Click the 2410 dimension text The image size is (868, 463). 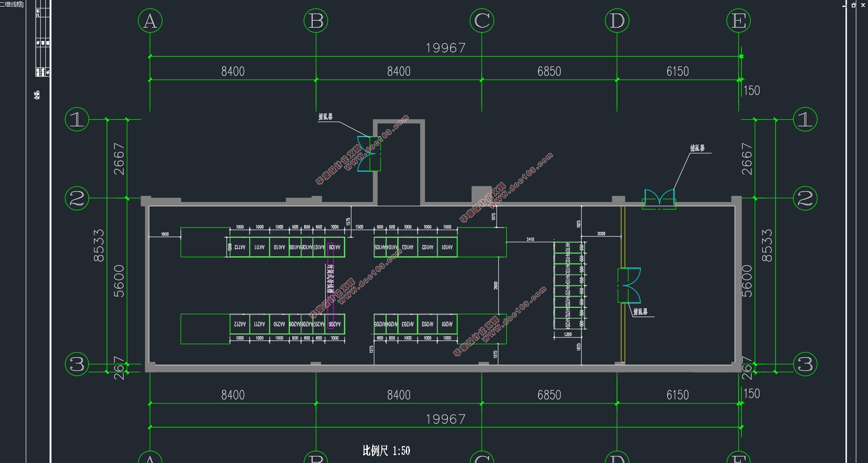[x=530, y=239]
